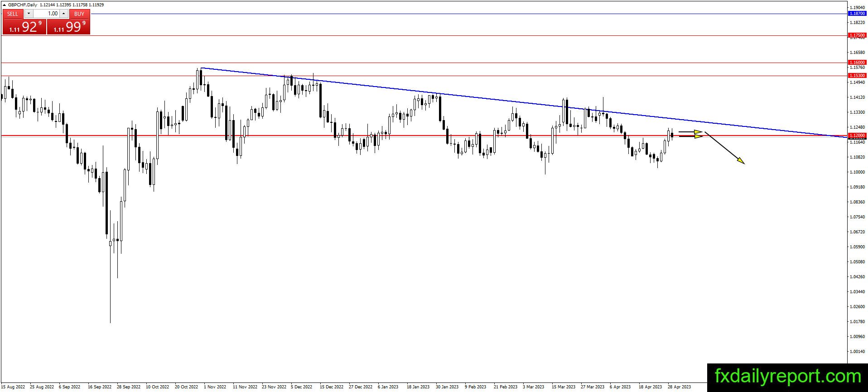Click the yellow arrowhead at black arrow's end
Image resolution: width=868 pixels, height=392 pixels.
(x=741, y=161)
